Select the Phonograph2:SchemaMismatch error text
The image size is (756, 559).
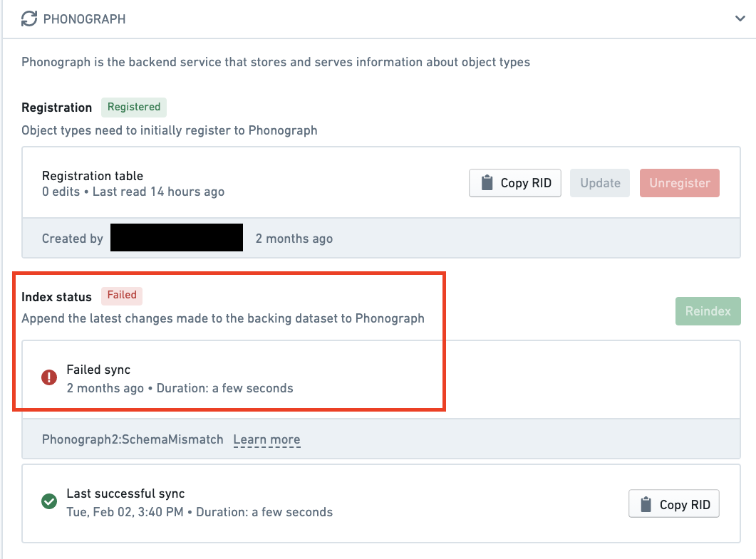pos(133,439)
